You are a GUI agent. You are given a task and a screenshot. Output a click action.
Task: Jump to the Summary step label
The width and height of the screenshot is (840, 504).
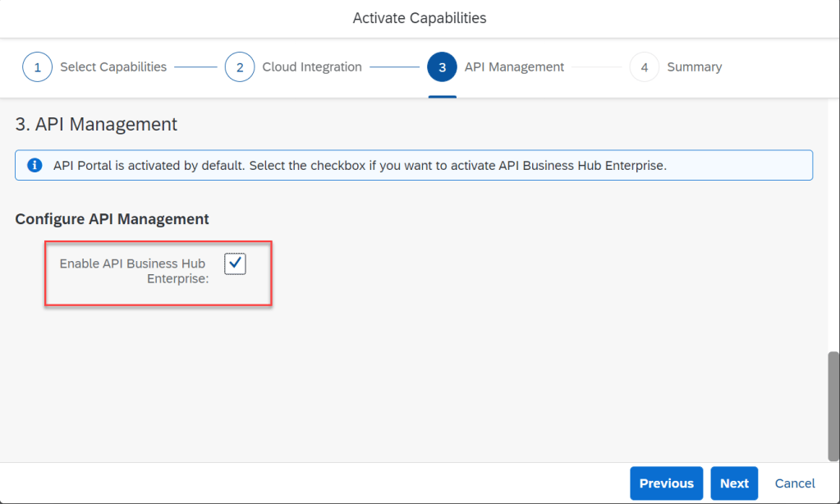[694, 67]
